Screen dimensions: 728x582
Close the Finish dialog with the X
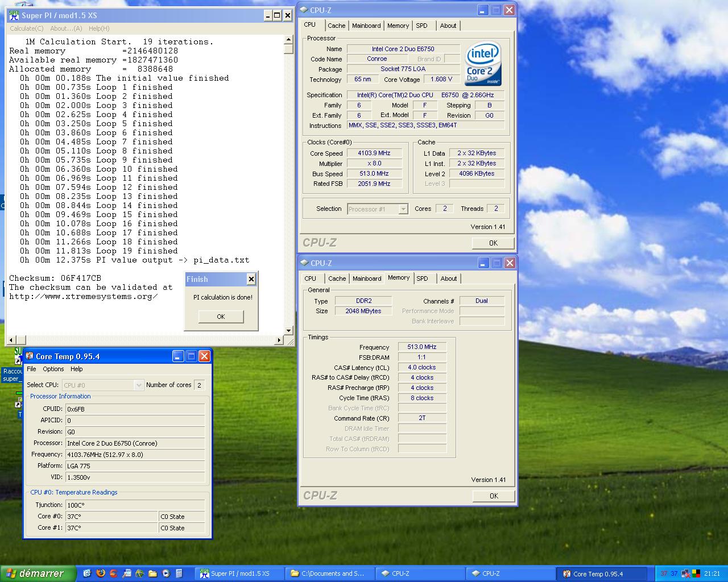[x=251, y=279]
